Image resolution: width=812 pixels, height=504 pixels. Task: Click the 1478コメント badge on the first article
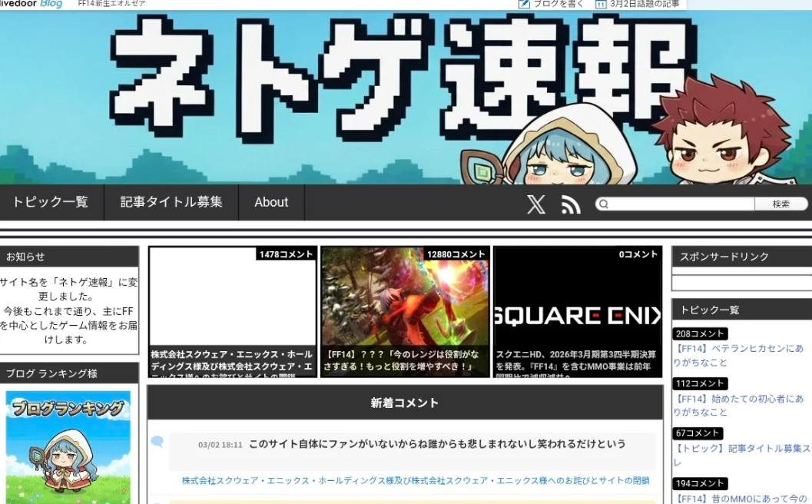(285, 254)
